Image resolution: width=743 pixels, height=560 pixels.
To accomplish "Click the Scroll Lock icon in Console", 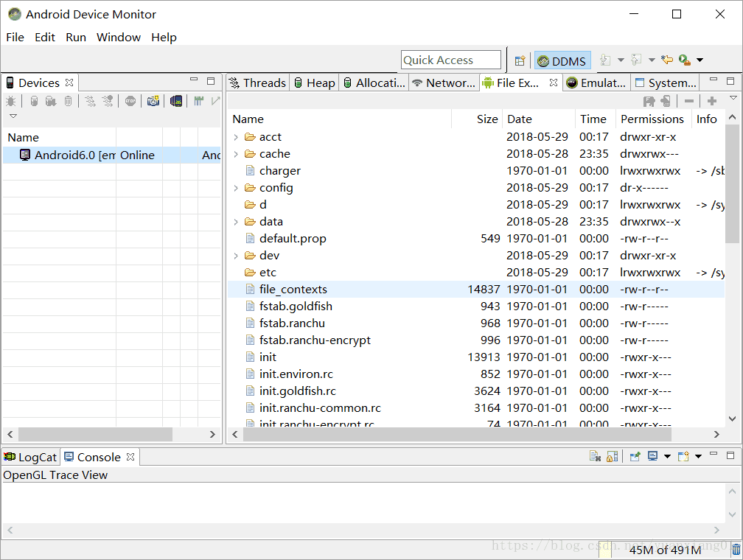I will coord(613,456).
